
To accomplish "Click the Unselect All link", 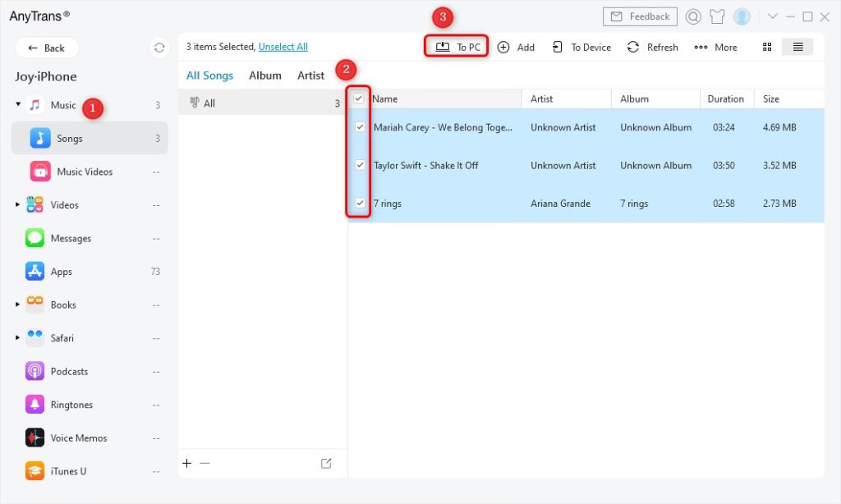I will point(283,47).
